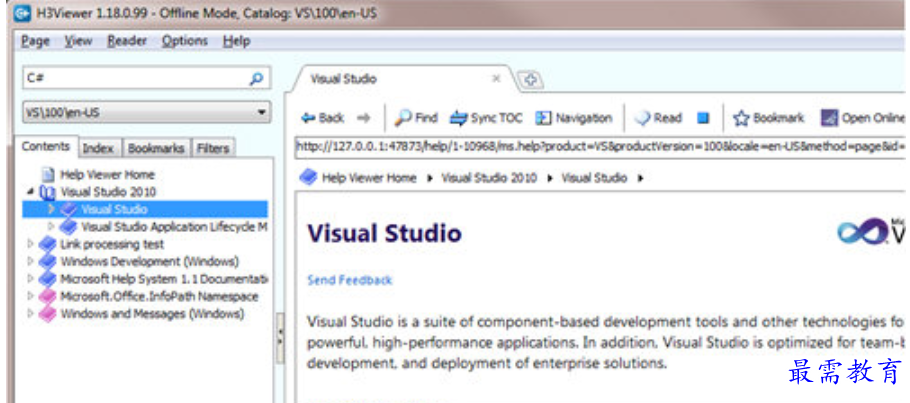Click the Back arrow button
Image resolution: width=910 pixels, height=403 pixels.
[323, 118]
